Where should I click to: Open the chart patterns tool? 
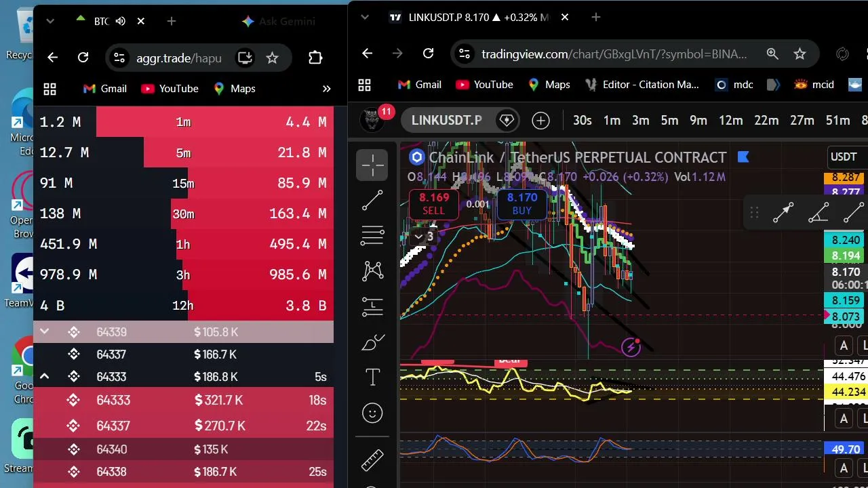(x=372, y=271)
